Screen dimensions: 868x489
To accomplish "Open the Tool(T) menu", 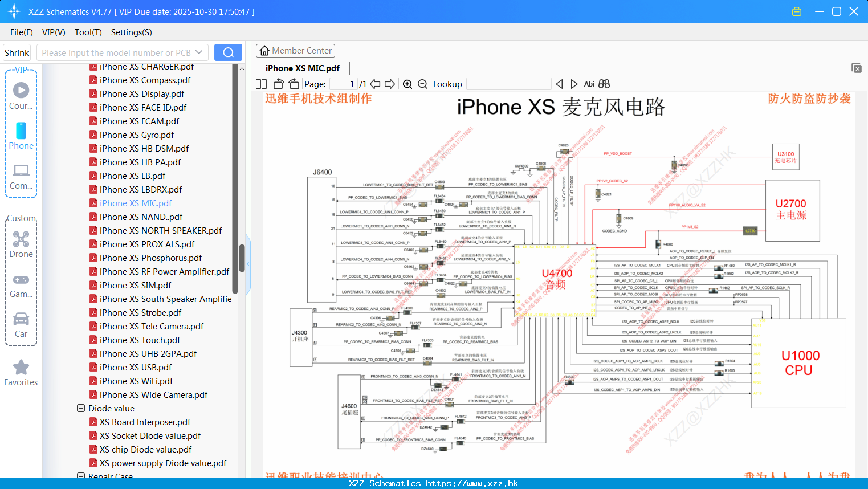I will (88, 32).
